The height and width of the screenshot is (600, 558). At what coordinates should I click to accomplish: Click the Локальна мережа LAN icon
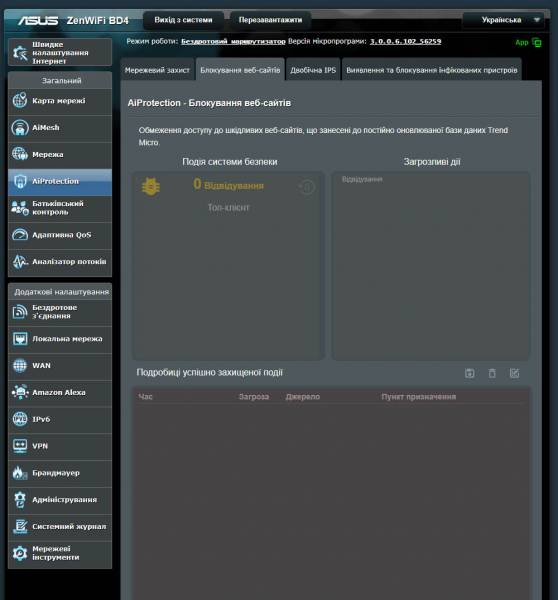20,339
